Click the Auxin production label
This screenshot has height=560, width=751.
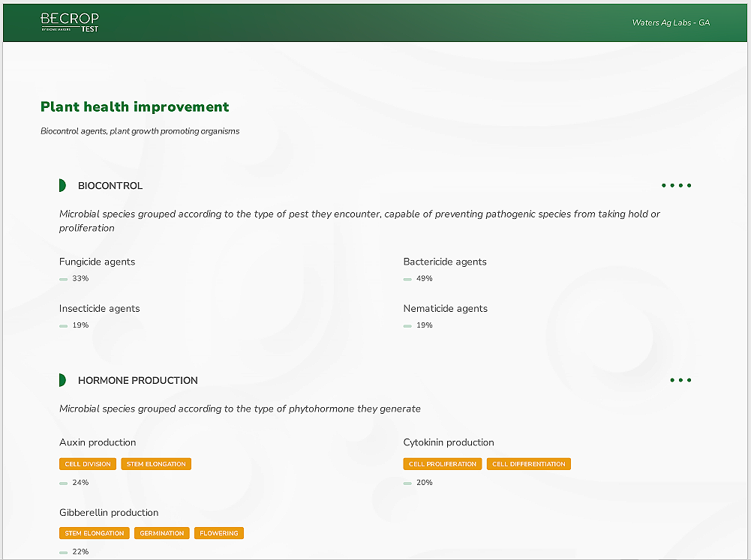[98, 443]
